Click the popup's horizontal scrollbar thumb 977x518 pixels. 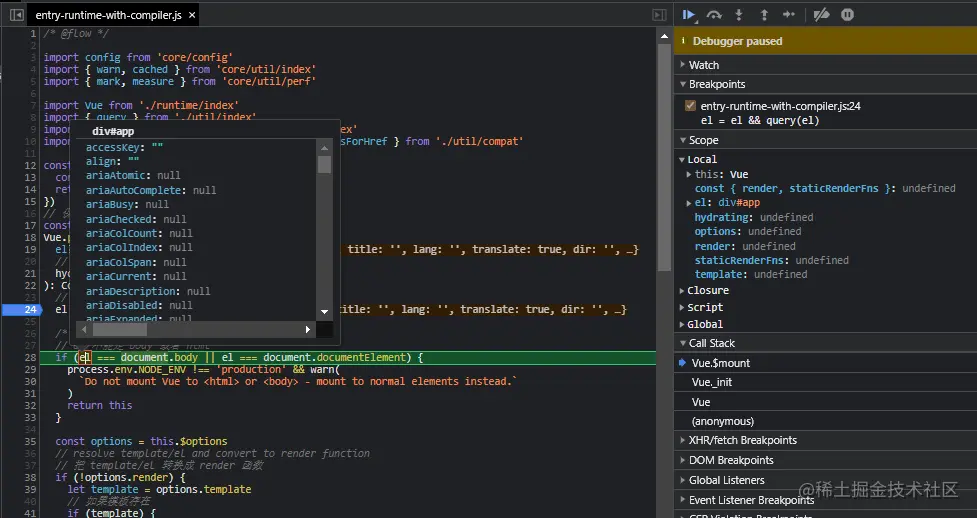(x=119, y=329)
